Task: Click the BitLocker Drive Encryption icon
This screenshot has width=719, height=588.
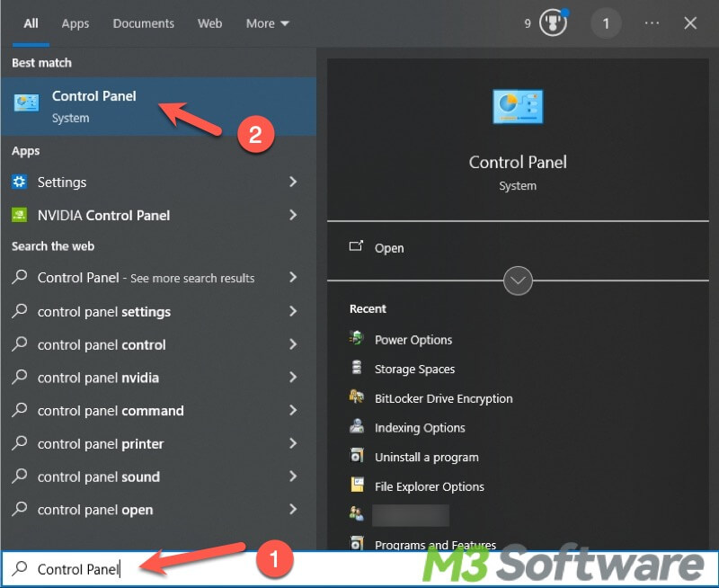Action: pos(356,396)
